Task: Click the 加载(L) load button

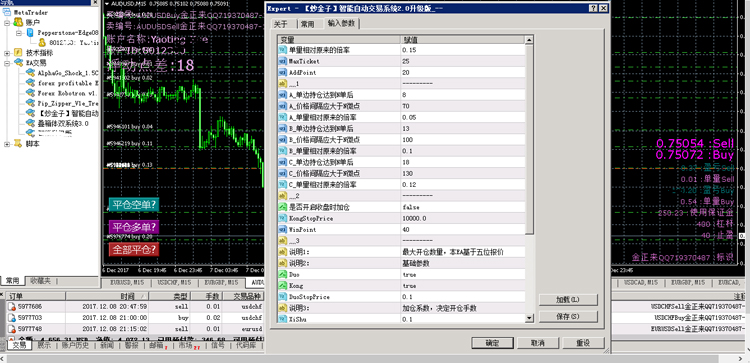Action: click(x=568, y=300)
